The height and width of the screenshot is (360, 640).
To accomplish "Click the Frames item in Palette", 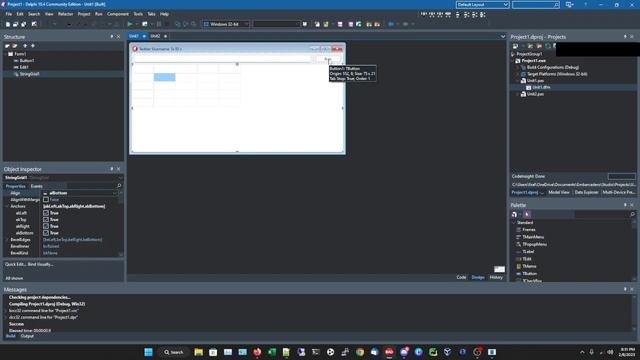I will (529, 230).
